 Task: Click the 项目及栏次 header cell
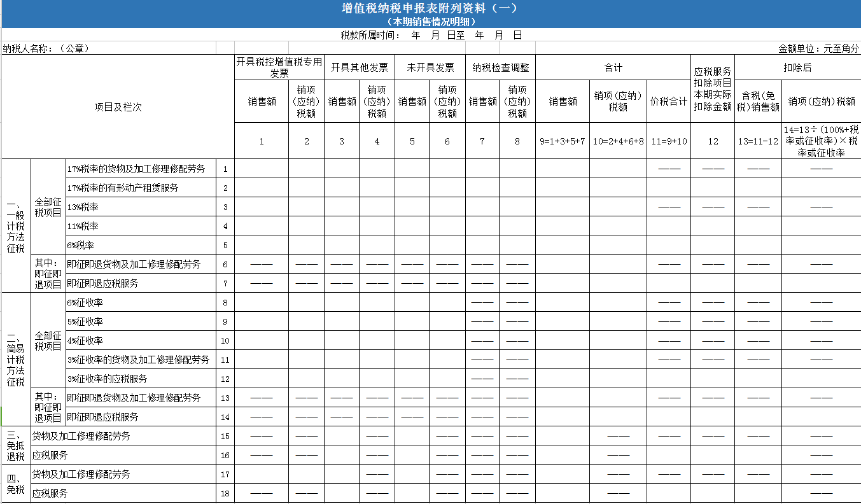tap(118, 107)
